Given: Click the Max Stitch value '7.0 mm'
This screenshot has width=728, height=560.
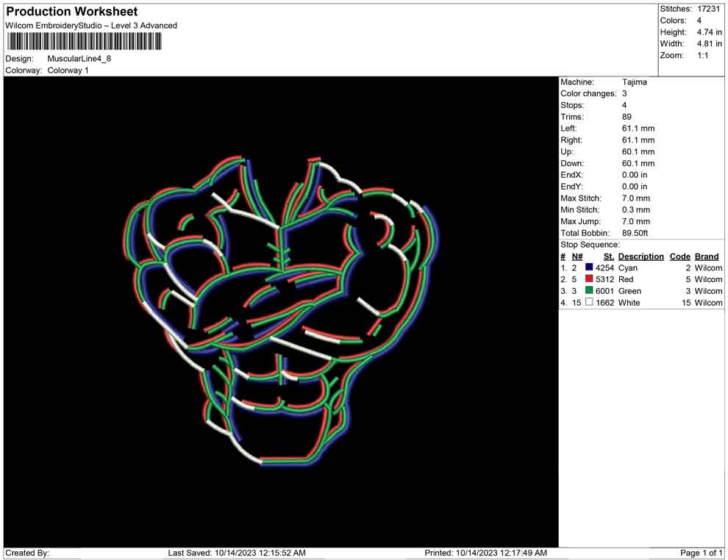Looking at the screenshot, I should [x=636, y=198].
